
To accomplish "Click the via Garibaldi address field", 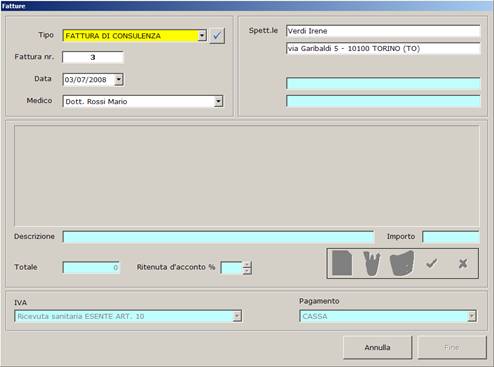I will [x=383, y=49].
